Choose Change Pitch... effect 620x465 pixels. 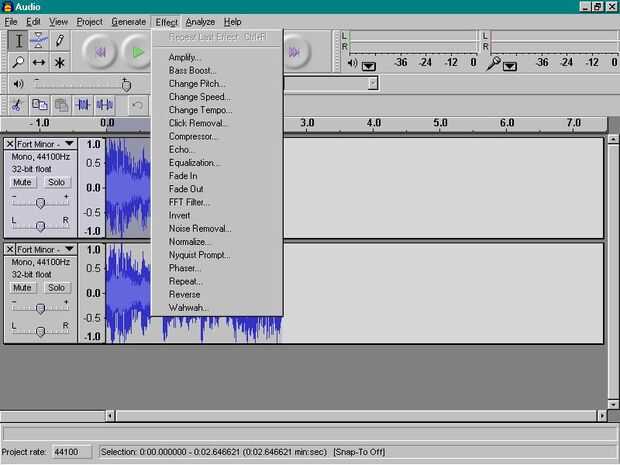coord(217,84)
